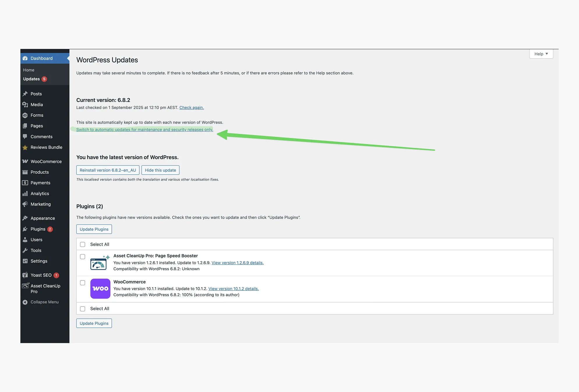Open the Posts pin icon

[25, 94]
